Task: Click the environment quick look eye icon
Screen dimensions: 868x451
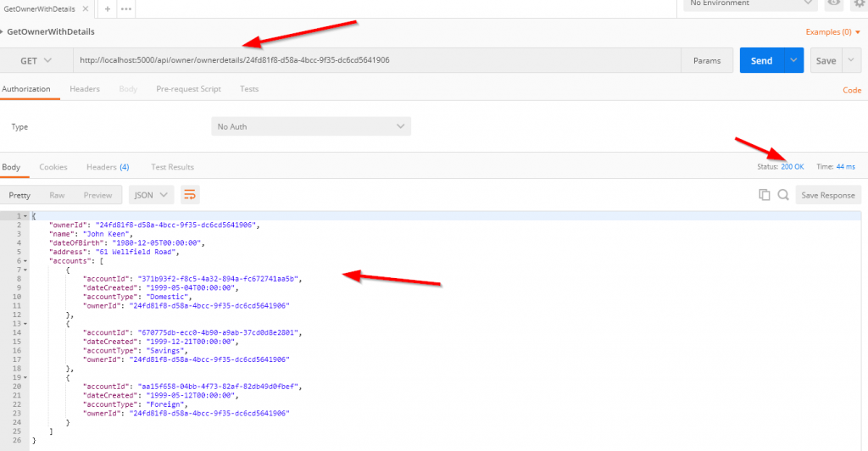Action: pyautogui.click(x=834, y=4)
